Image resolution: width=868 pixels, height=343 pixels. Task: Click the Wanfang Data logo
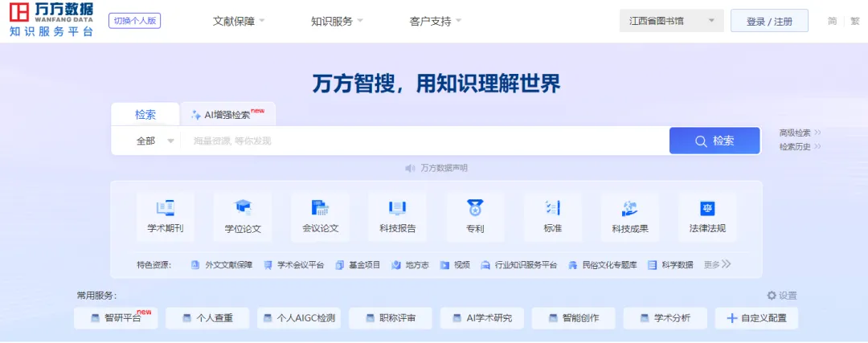point(51,19)
